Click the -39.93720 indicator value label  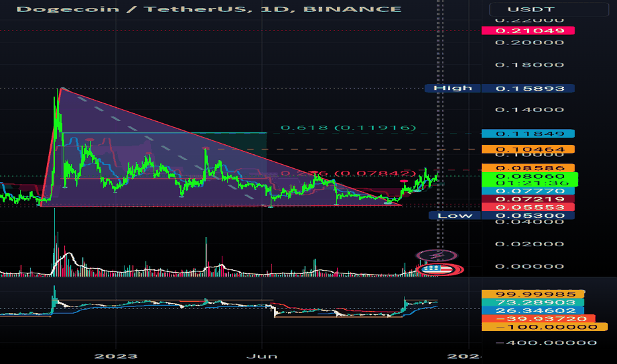pyautogui.click(x=538, y=319)
